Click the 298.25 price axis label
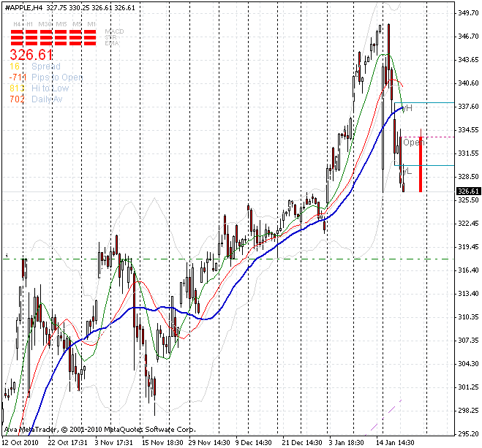482x448 pixels. 468,411
